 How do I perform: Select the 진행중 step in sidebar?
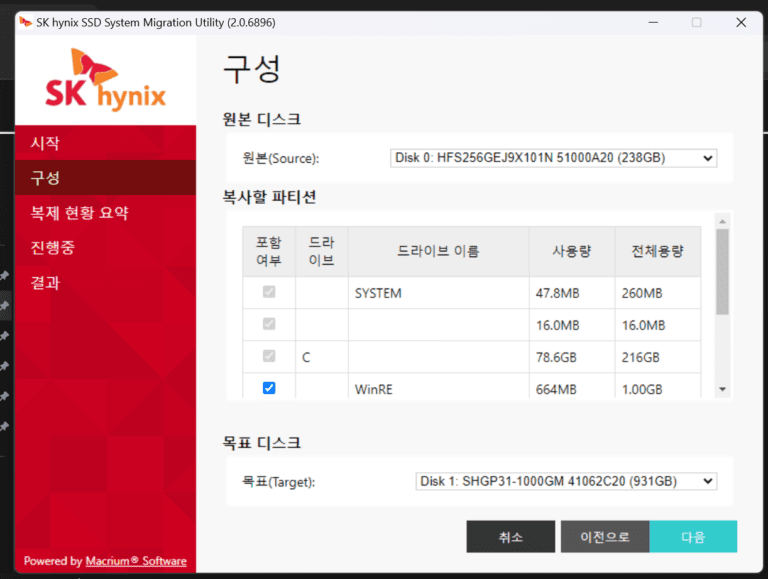[105, 247]
